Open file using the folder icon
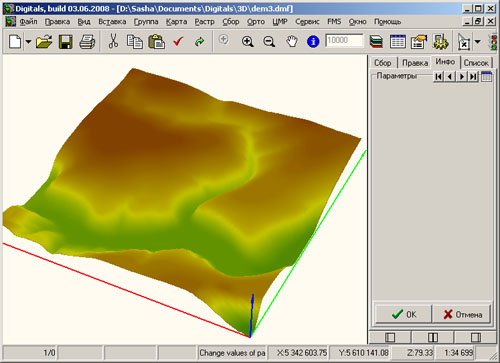Viewport: 500px width, 363px height. point(44,42)
